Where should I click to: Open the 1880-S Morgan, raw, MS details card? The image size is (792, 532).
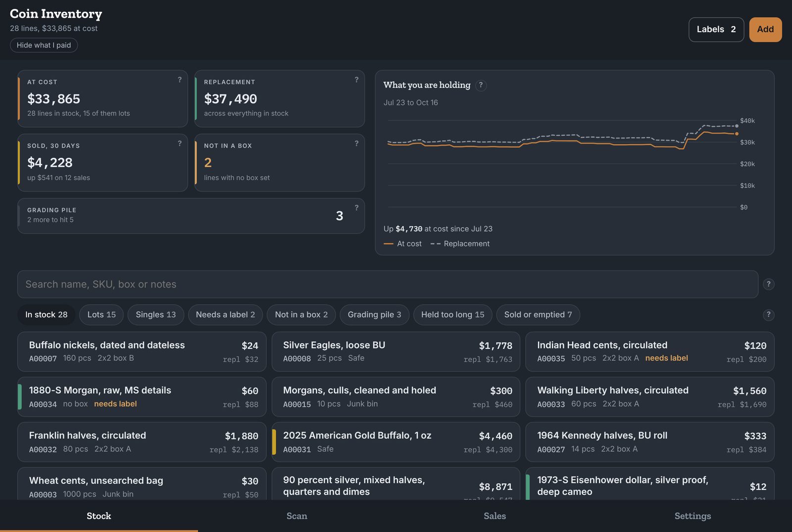[x=142, y=397]
